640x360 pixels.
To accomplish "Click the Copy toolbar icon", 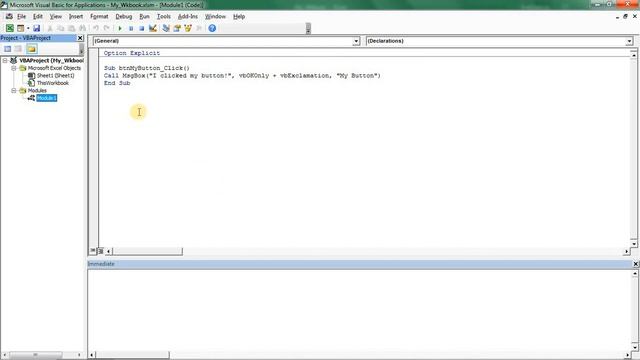I will pos(60,28).
